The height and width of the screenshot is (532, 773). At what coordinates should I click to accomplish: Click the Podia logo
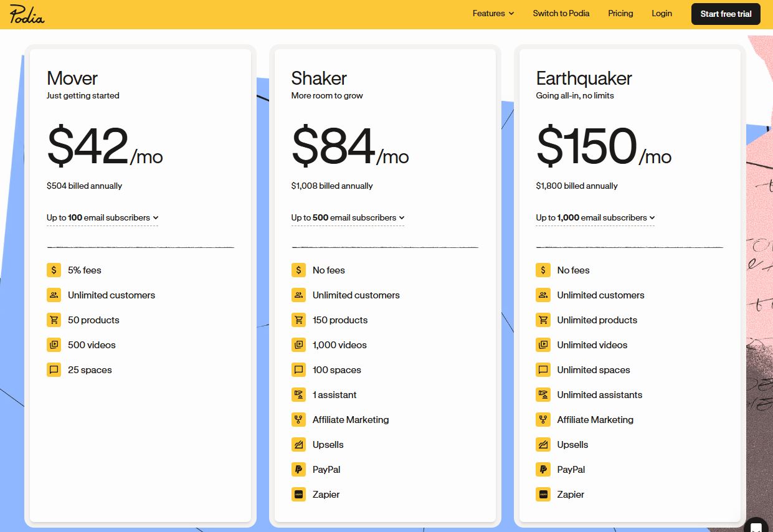(27, 14)
